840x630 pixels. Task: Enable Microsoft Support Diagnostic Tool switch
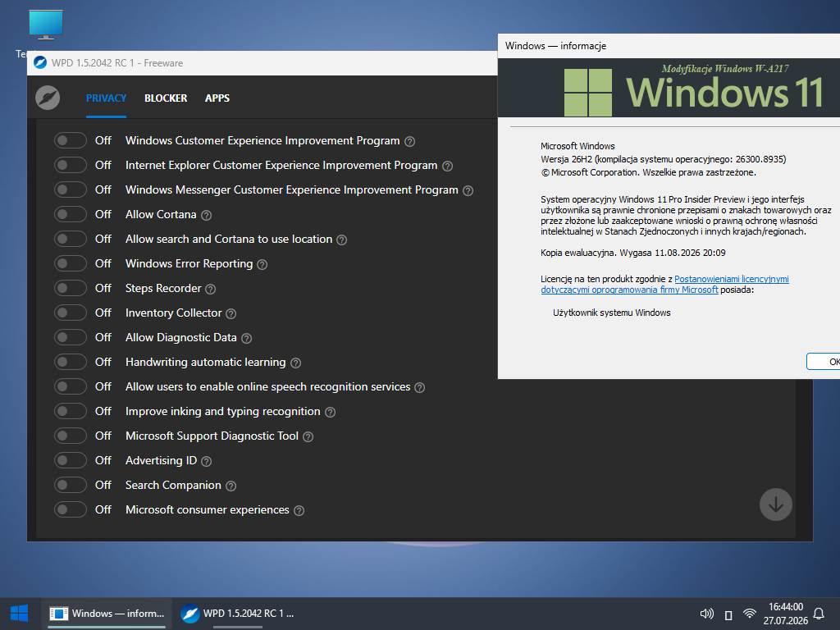click(x=71, y=436)
